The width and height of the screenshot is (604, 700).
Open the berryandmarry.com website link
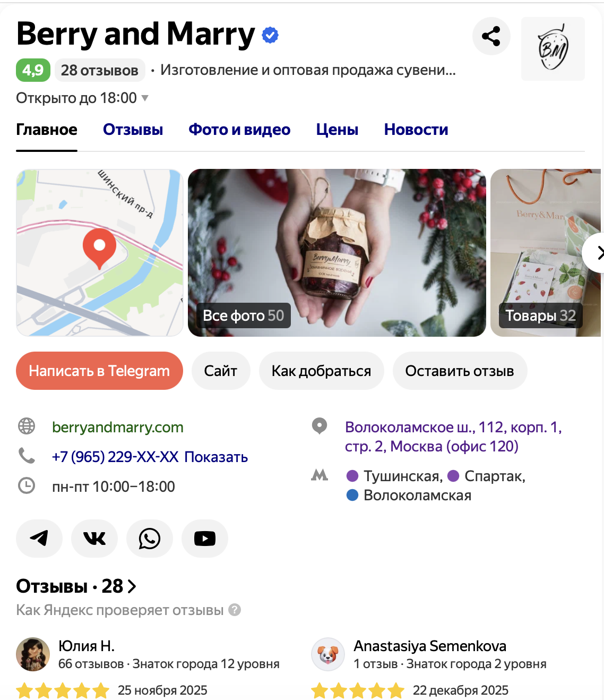tap(118, 427)
